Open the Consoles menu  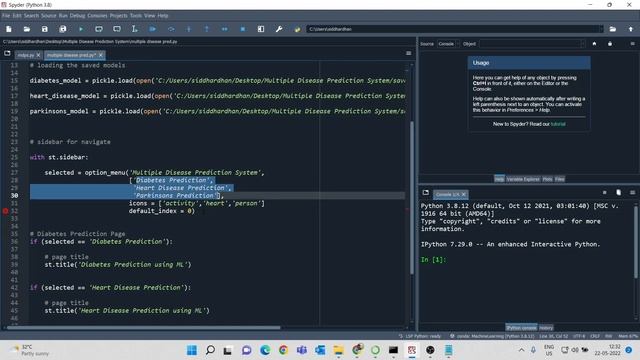pos(97,16)
